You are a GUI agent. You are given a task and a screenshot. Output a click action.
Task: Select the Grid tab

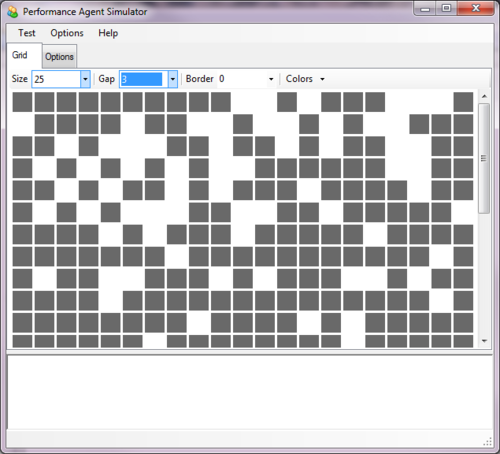[20, 55]
